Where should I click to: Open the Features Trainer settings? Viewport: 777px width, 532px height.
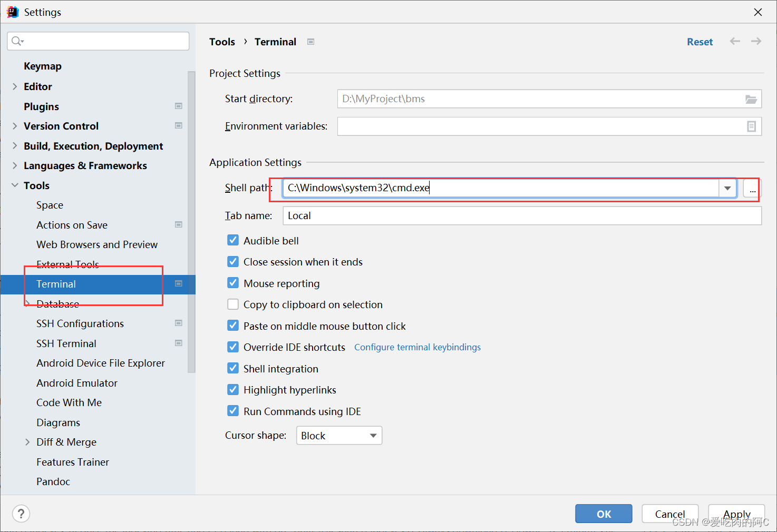73,462
